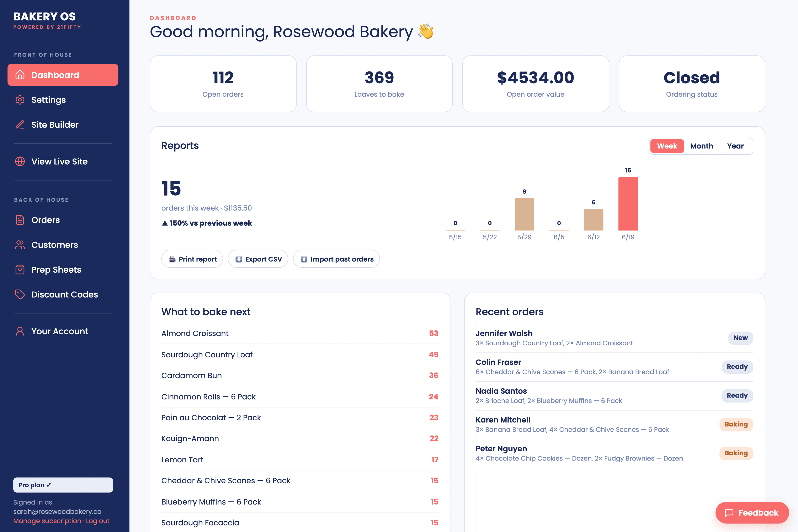Viewport: 798px width, 532px height.
Task: Open Colin Fraser's order row
Action: pyautogui.click(x=614, y=367)
